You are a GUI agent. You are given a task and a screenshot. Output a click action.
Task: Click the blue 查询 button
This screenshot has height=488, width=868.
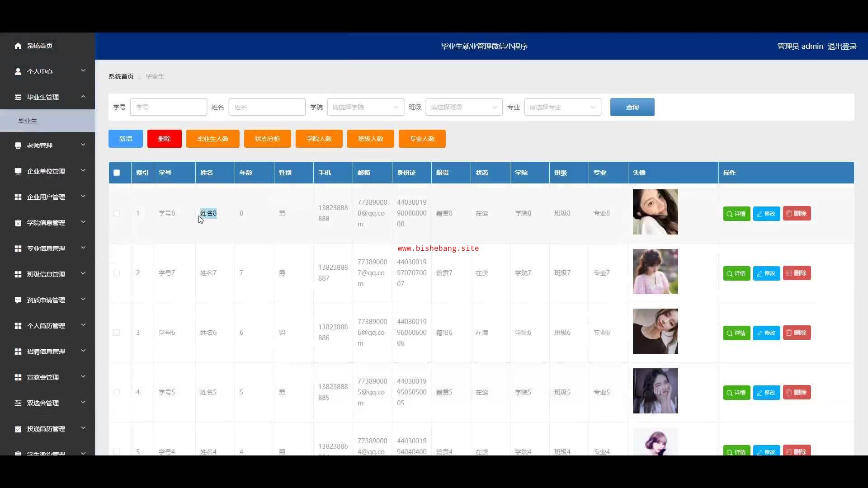tap(632, 107)
